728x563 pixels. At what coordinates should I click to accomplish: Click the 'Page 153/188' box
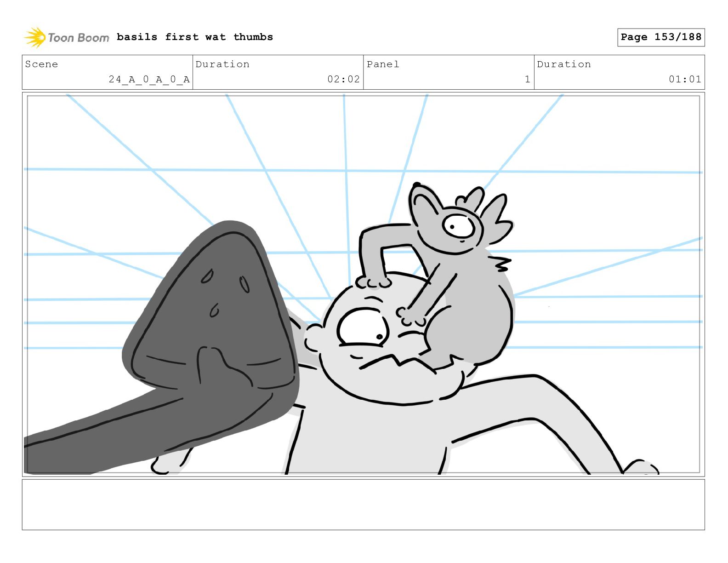pos(661,37)
